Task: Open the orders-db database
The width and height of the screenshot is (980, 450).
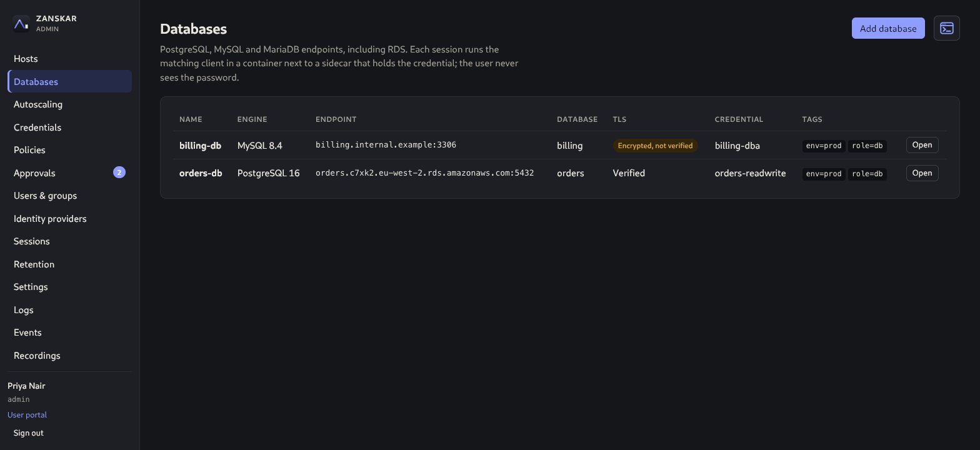Action: pyautogui.click(x=922, y=173)
